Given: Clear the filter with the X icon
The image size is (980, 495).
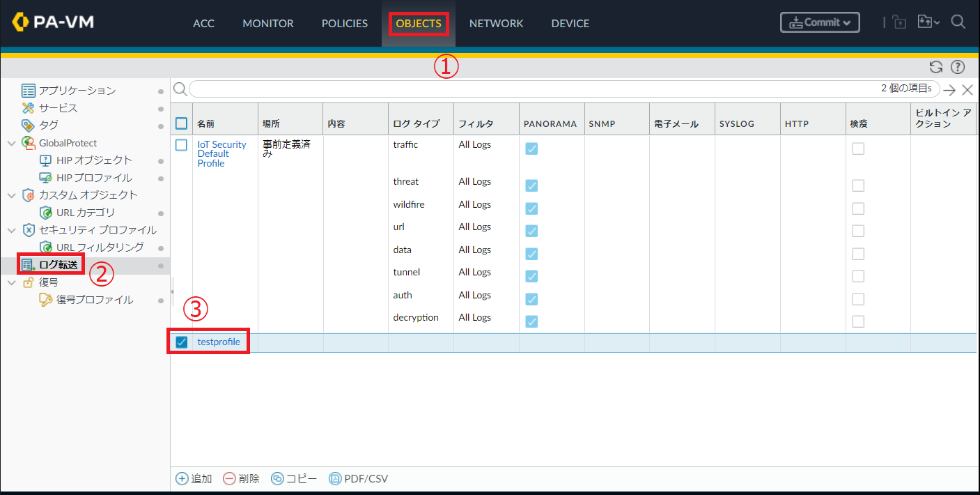Looking at the screenshot, I should click(x=967, y=89).
